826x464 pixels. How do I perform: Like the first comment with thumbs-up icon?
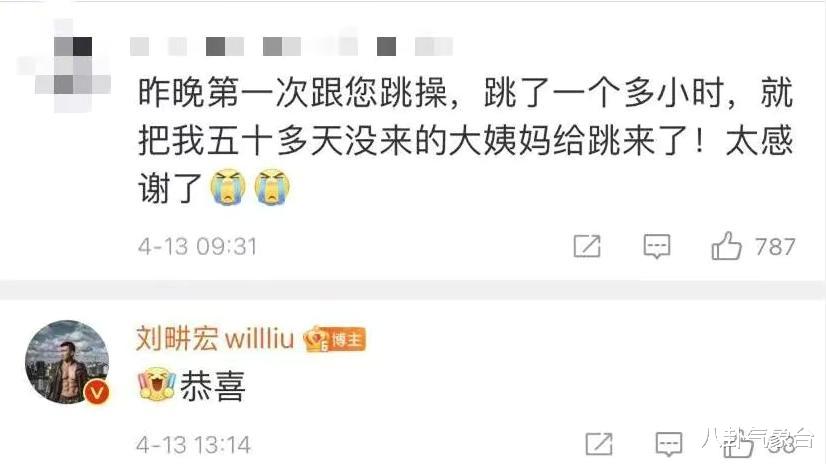[726, 246]
